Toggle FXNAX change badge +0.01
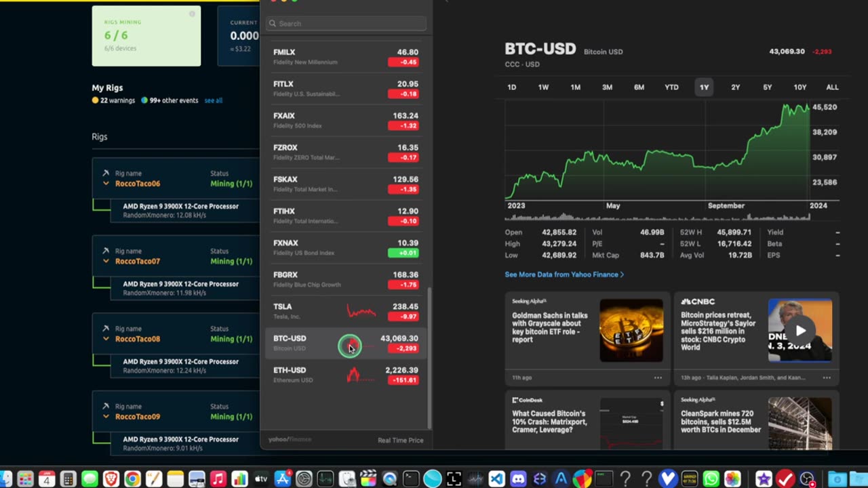 tap(403, 253)
